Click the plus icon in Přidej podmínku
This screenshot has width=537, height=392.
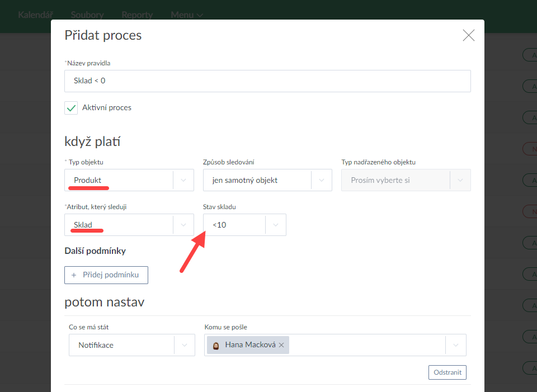[x=74, y=275]
